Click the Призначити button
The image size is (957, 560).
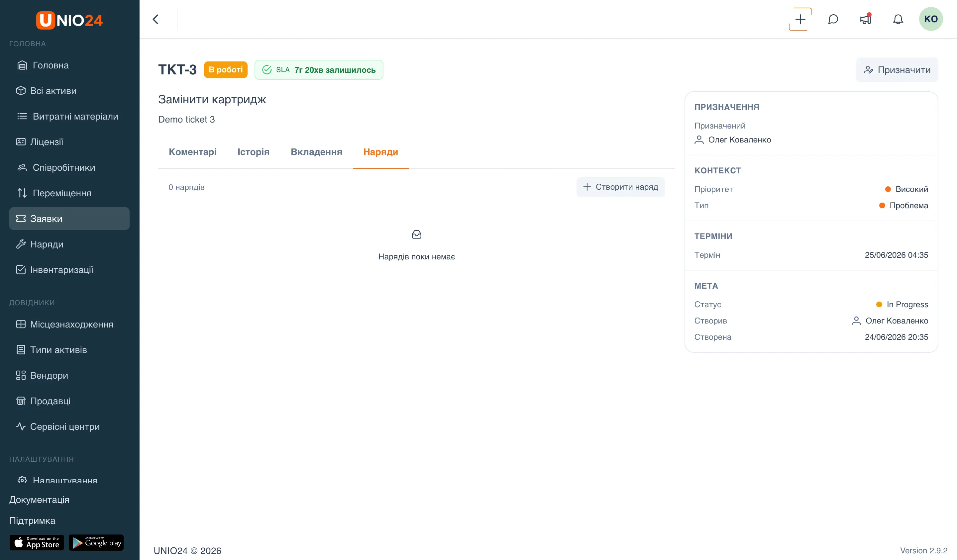897,70
